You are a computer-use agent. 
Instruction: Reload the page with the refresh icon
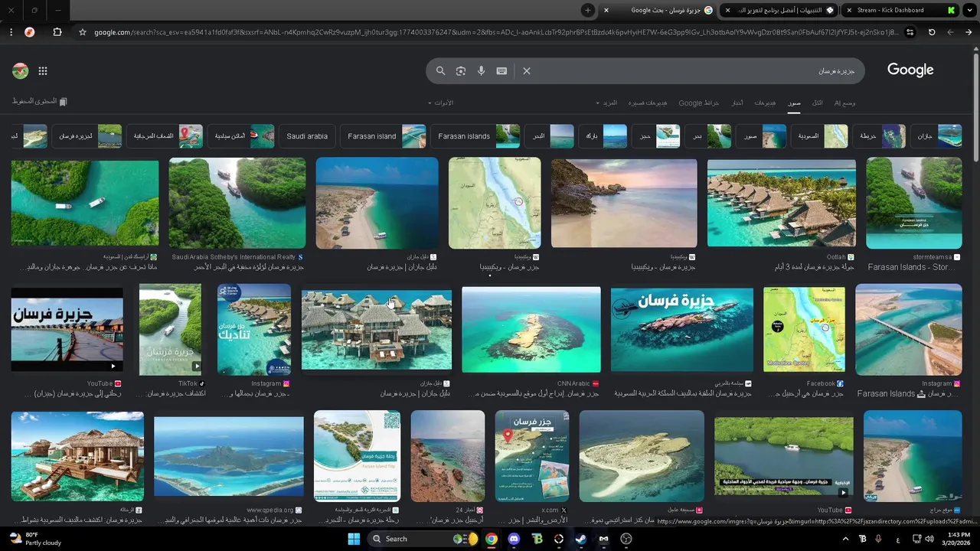[x=932, y=32]
